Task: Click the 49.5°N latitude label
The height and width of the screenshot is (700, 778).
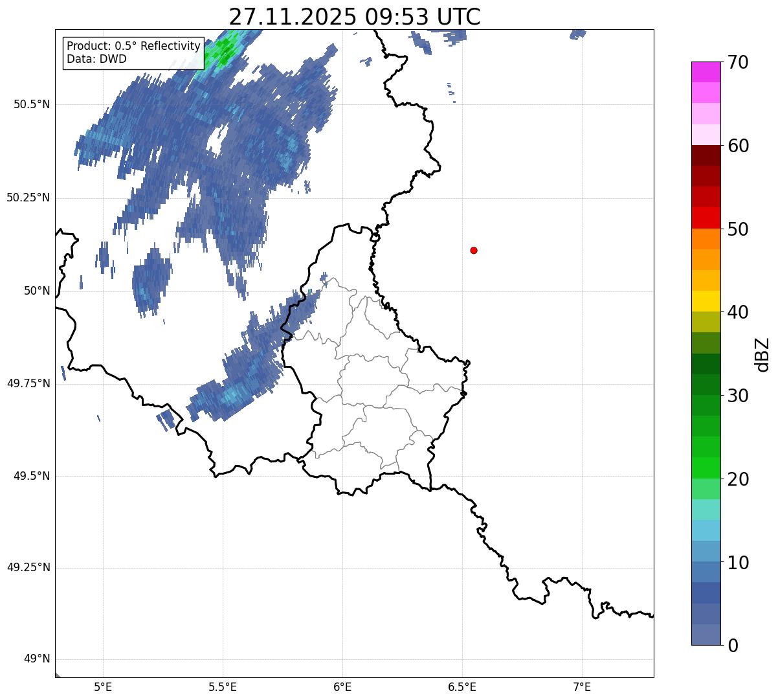Action: point(31,476)
